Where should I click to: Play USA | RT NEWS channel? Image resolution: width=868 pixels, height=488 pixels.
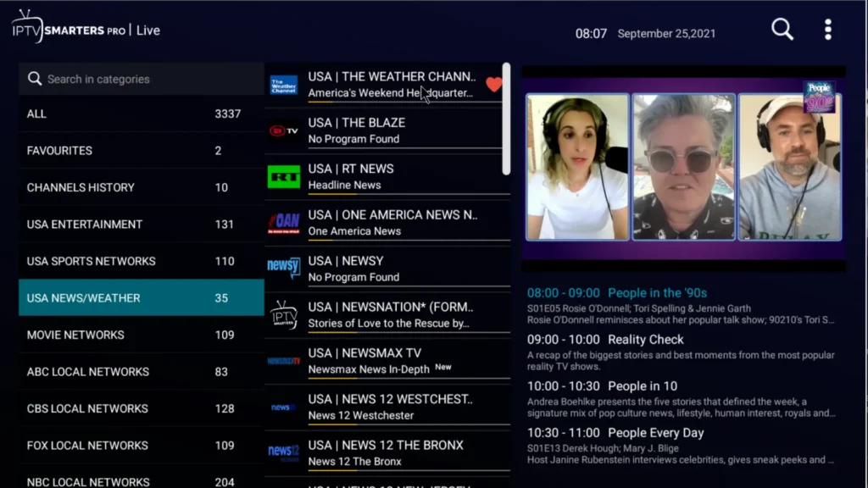click(387, 176)
